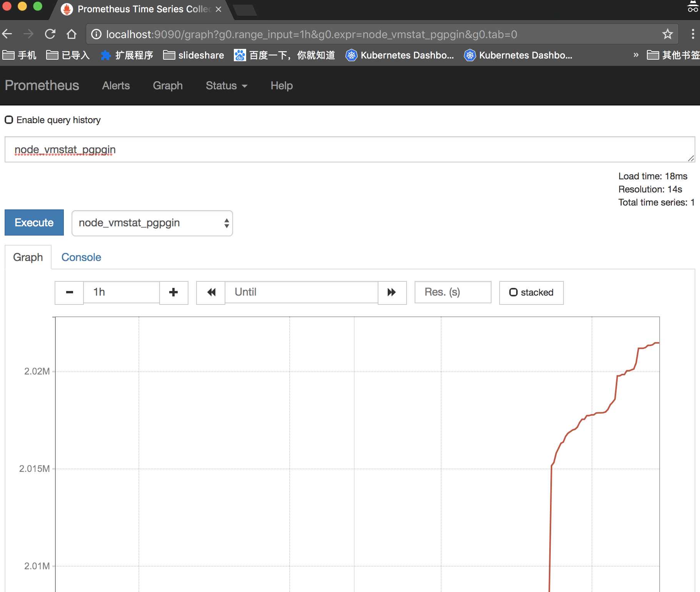The height and width of the screenshot is (592, 700).
Task: Click the browser address bar URL
Action: click(312, 34)
